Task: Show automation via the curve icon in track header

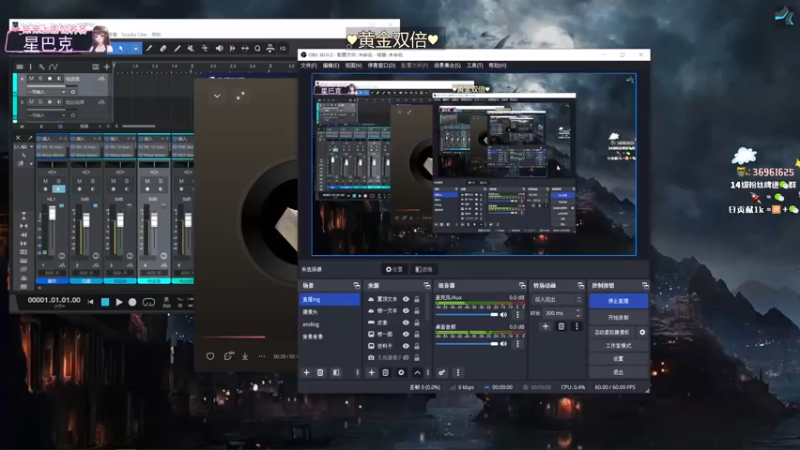Action: tap(54, 66)
